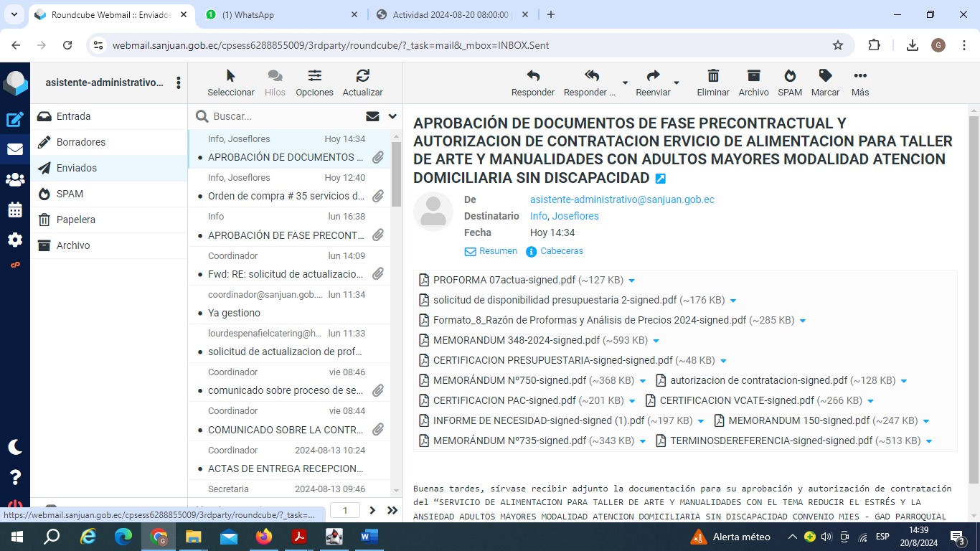The image size is (980, 551).
Task: Expand the Reenviar dropdown arrow
Action: tap(677, 83)
